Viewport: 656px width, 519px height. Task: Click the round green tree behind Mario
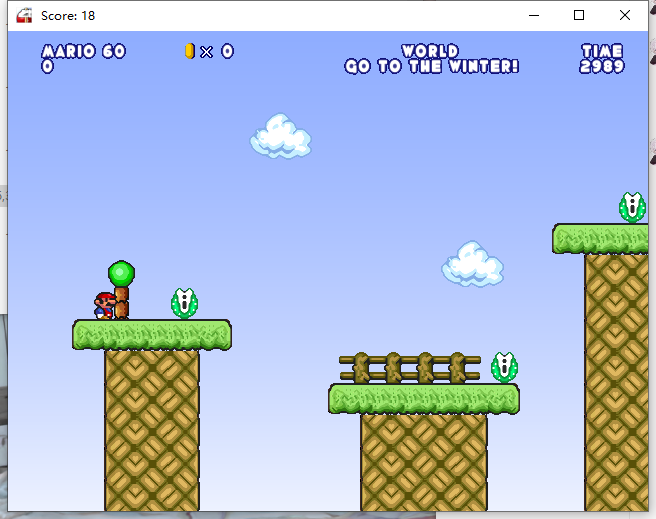pos(121,290)
